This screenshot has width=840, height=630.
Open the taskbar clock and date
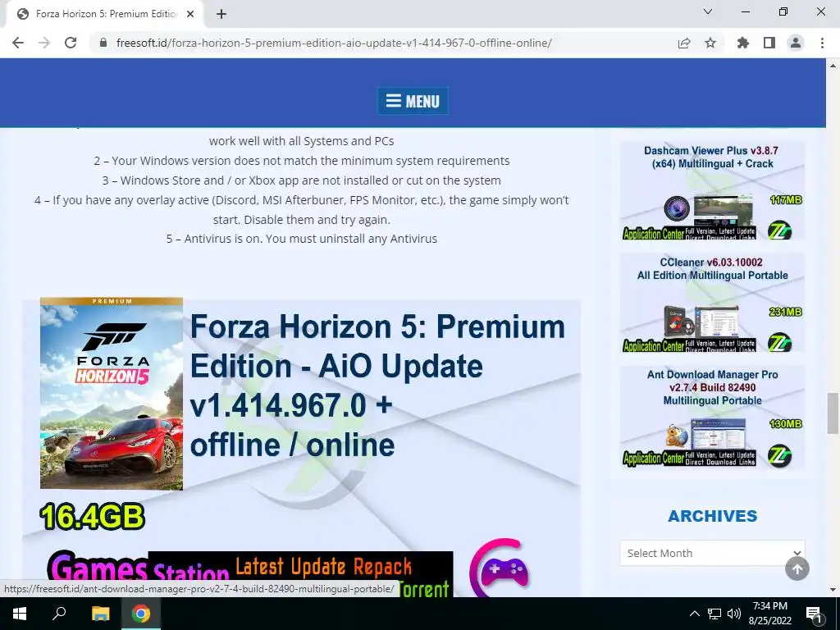point(769,614)
